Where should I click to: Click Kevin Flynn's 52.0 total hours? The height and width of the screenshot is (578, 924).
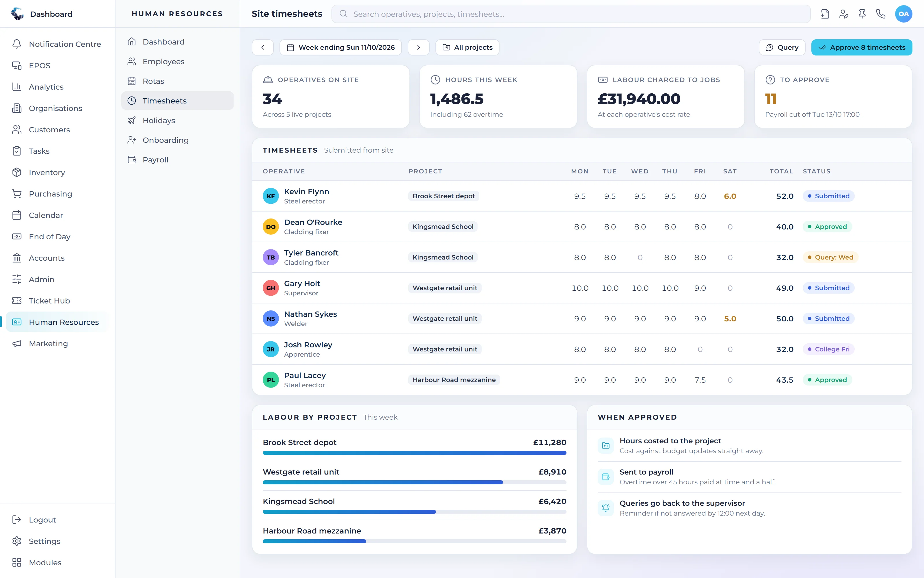pyautogui.click(x=785, y=196)
